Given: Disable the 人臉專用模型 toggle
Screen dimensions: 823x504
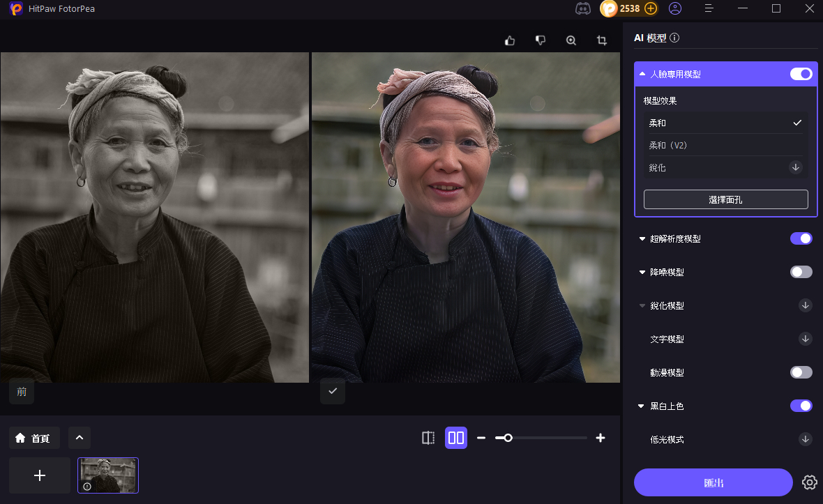Looking at the screenshot, I should pos(801,74).
